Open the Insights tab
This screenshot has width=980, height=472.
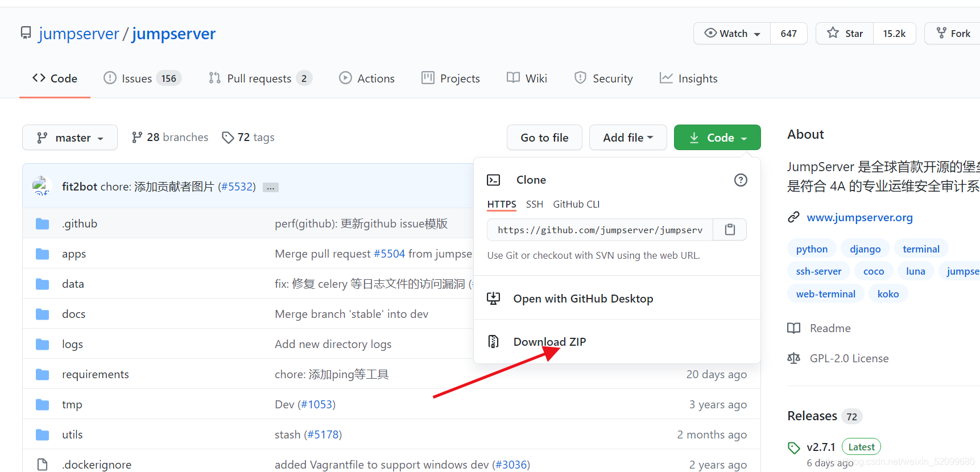(688, 78)
